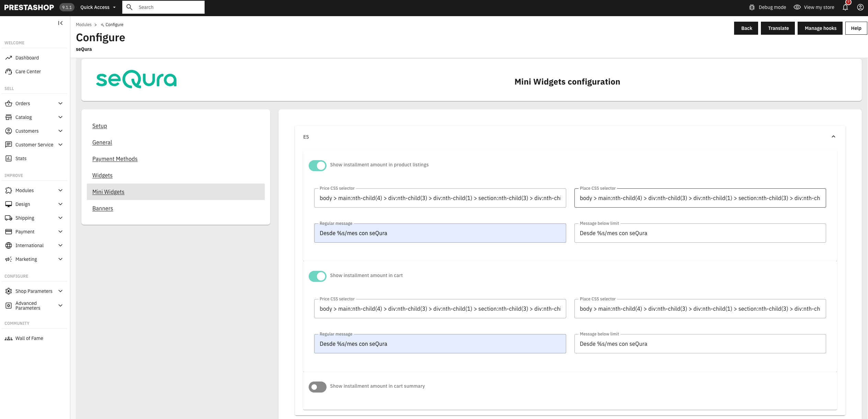This screenshot has height=419, width=868.
Task: Click the Modules breadcrumb link
Action: [x=83, y=25]
